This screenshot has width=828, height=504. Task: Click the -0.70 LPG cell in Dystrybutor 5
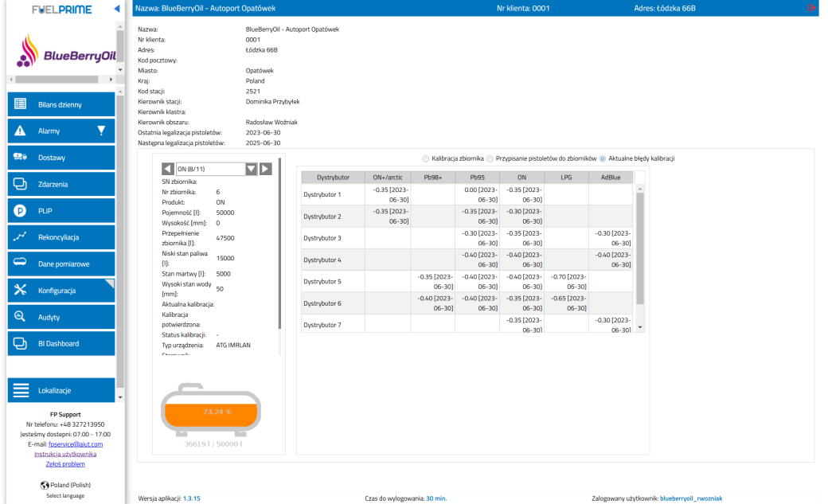coord(566,282)
